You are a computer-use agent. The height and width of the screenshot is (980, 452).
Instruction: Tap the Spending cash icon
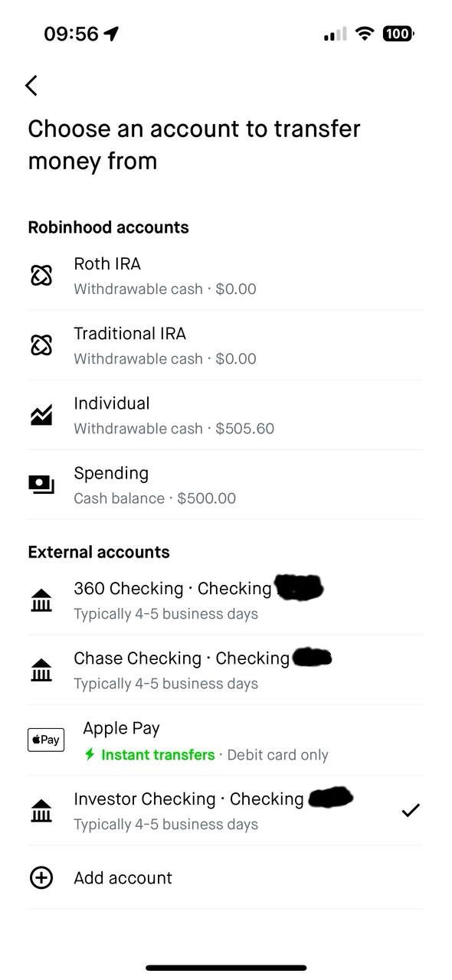click(x=41, y=485)
